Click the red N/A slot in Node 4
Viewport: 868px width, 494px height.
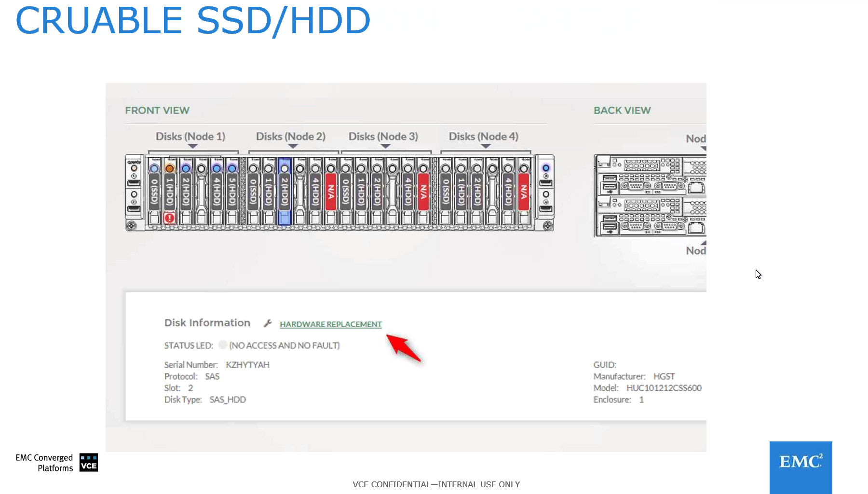point(523,192)
